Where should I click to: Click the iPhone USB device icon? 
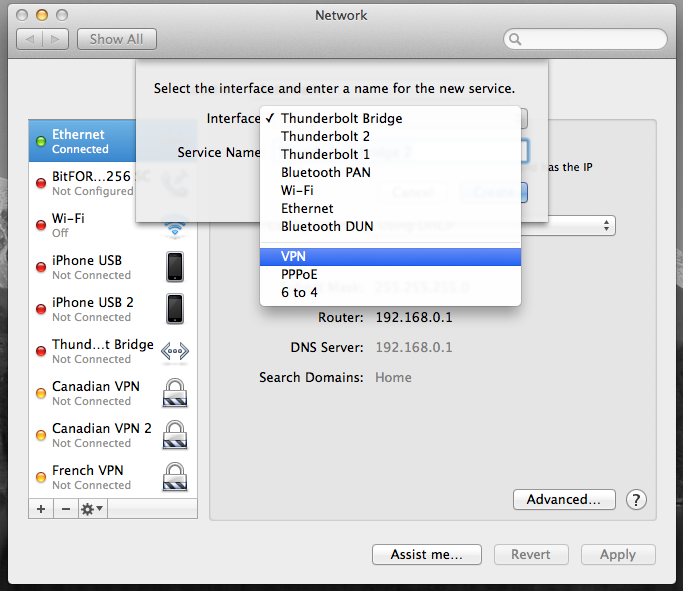175,267
